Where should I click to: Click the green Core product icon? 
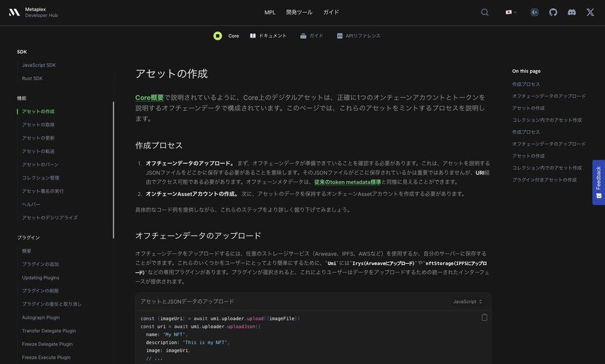click(217, 36)
